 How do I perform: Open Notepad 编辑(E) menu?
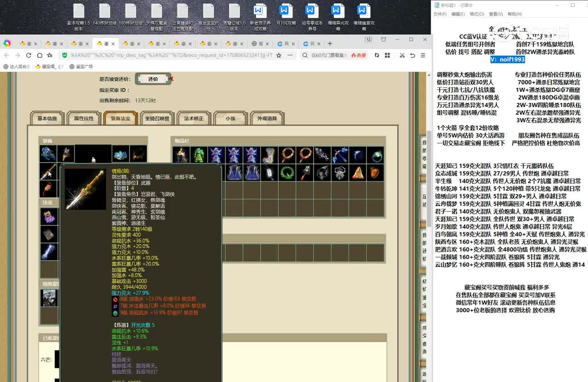(458, 14)
